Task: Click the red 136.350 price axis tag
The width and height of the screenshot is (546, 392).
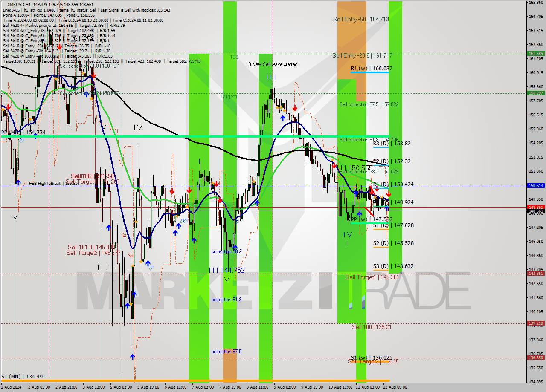Action: point(536,357)
